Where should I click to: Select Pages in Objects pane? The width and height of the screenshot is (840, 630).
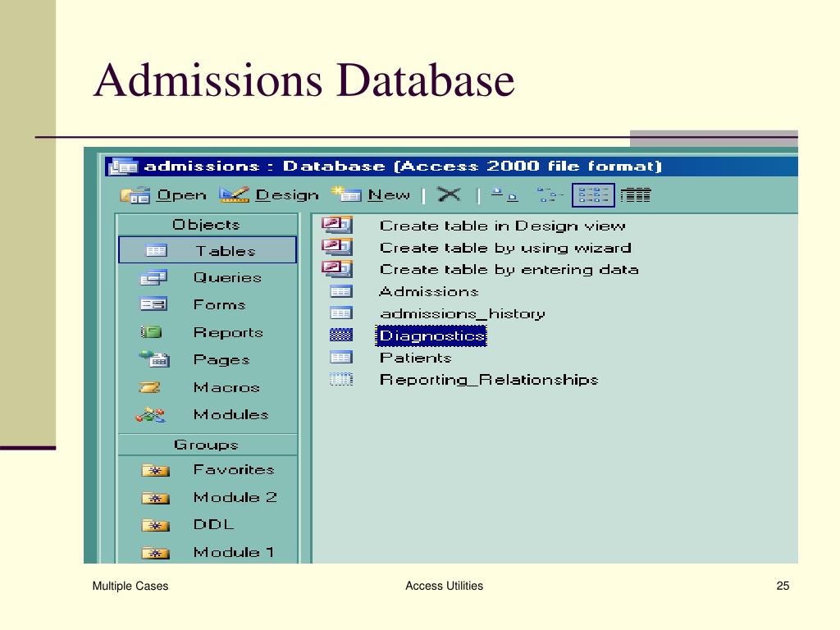(x=208, y=359)
